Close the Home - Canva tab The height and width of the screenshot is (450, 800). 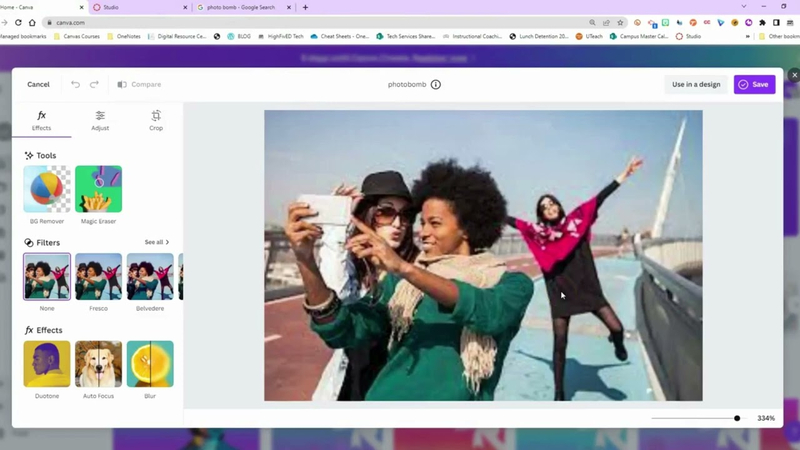click(82, 7)
